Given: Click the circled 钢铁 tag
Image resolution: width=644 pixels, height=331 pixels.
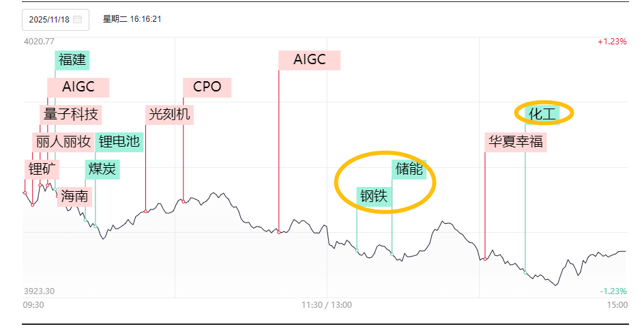Looking at the screenshot, I should click(x=373, y=197).
